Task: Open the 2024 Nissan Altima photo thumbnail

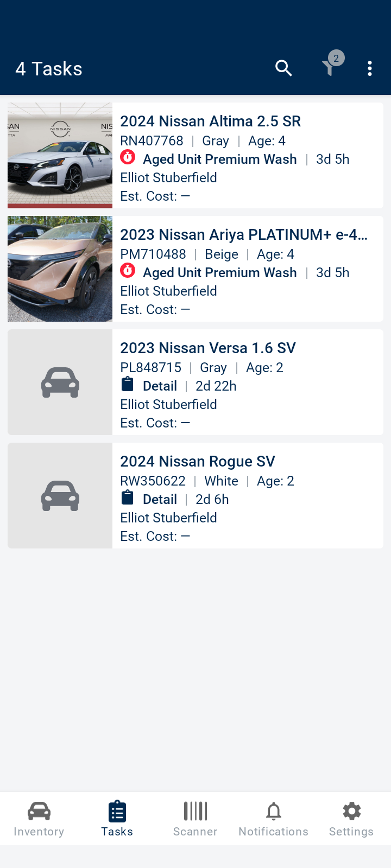Action: coord(60,155)
